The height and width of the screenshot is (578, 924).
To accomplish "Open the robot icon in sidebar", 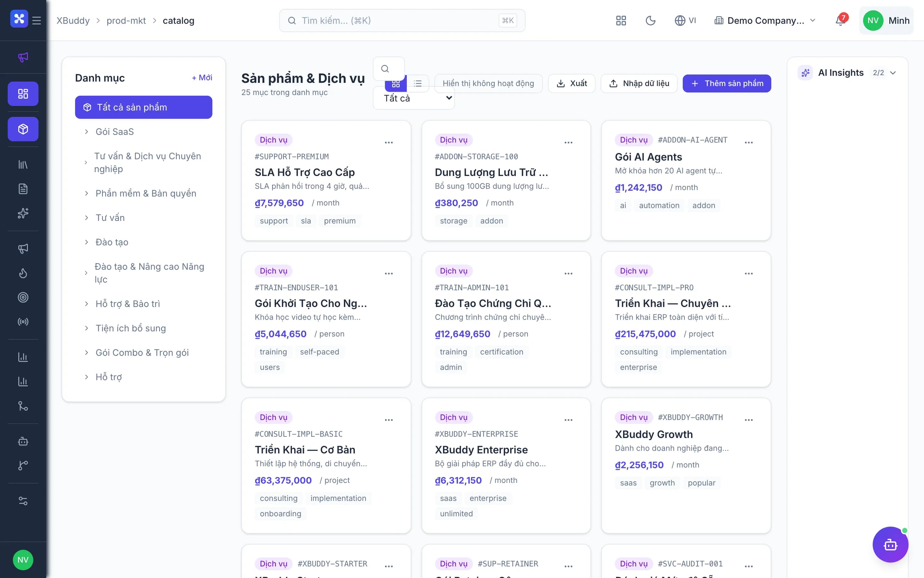I will click(23, 441).
